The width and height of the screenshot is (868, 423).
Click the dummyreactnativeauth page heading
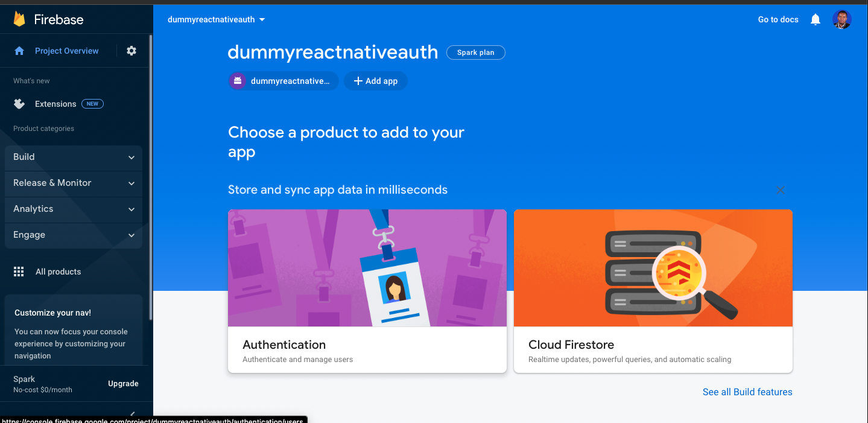(333, 52)
